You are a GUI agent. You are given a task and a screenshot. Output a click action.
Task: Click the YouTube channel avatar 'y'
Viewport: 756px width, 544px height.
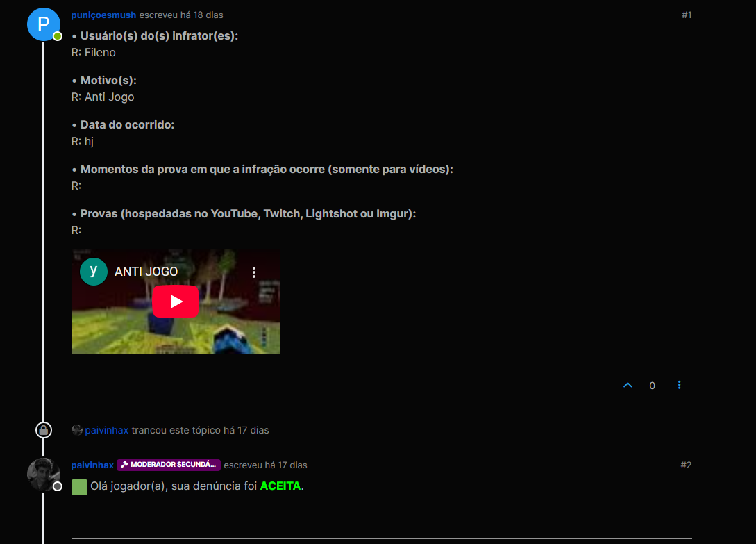point(94,271)
